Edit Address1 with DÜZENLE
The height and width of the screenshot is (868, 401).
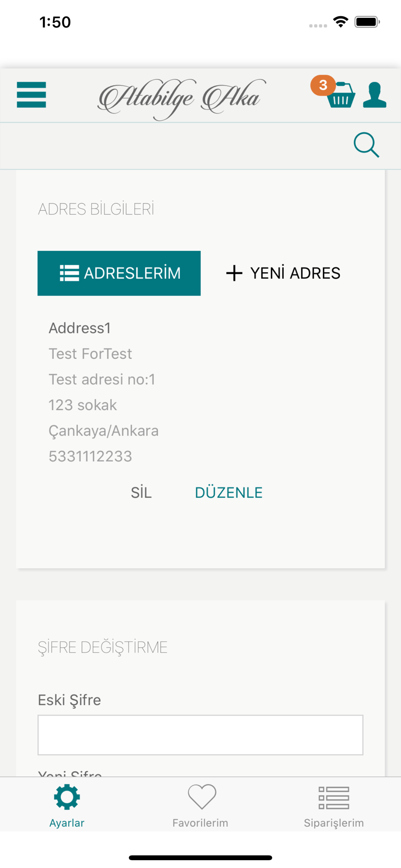pyautogui.click(x=229, y=493)
